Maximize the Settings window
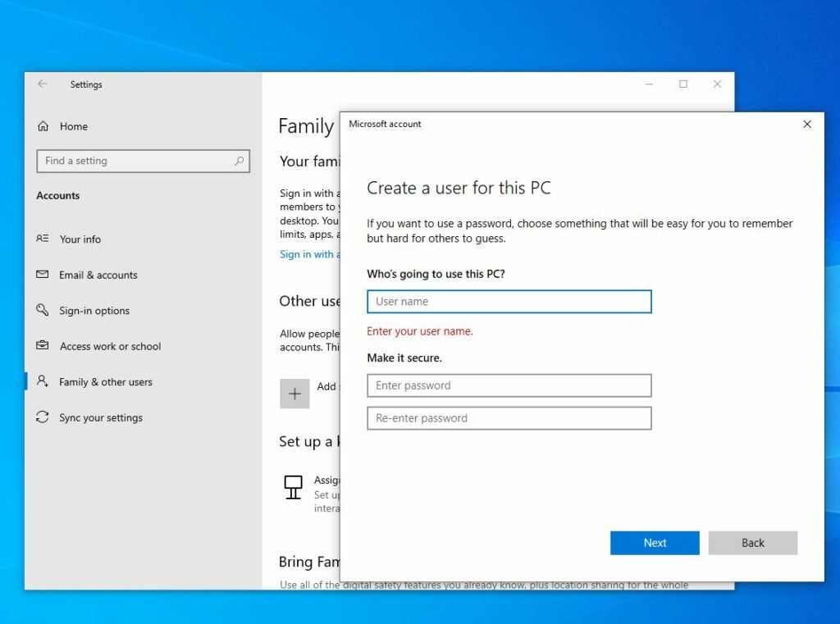Screen dimensions: 840x624 point(683,84)
